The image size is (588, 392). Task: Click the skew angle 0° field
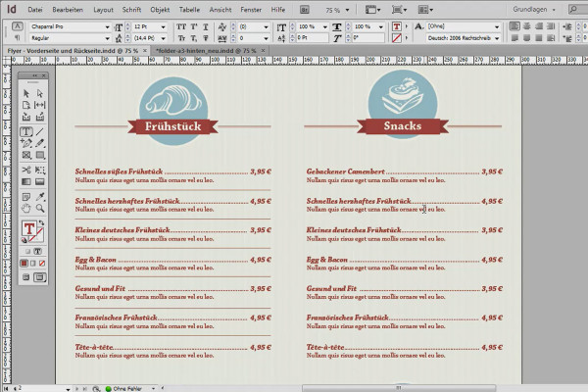click(x=367, y=38)
